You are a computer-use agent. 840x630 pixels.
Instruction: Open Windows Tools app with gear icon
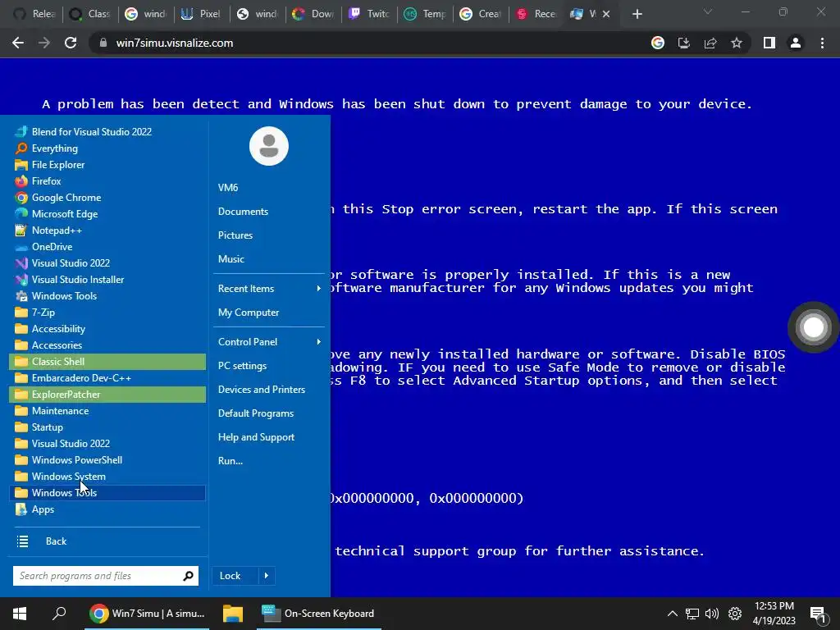tap(107, 296)
